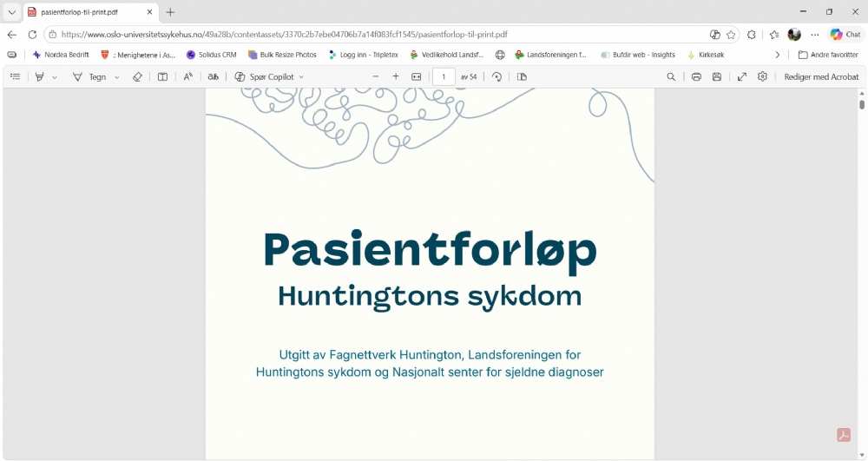Search within the PDF document
The width and height of the screenshot is (868, 461).
pyautogui.click(x=671, y=77)
